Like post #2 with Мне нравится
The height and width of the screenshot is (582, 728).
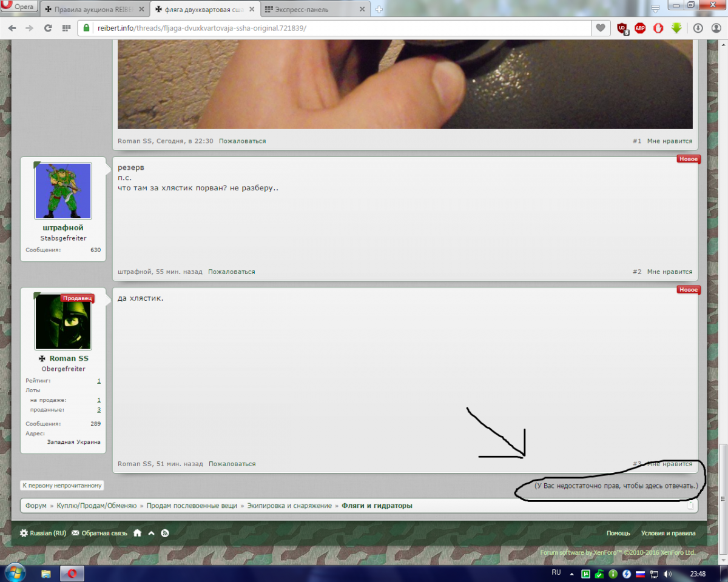tap(670, 272)
